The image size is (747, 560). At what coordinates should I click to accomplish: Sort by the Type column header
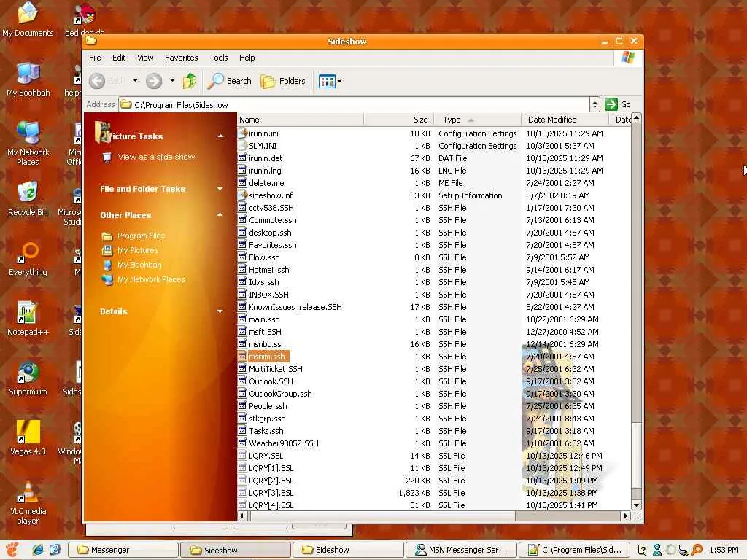[x=477, y=120]
